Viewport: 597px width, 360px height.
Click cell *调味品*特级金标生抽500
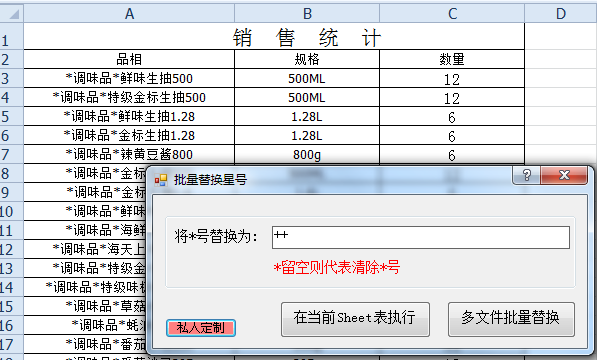point(129,97)
